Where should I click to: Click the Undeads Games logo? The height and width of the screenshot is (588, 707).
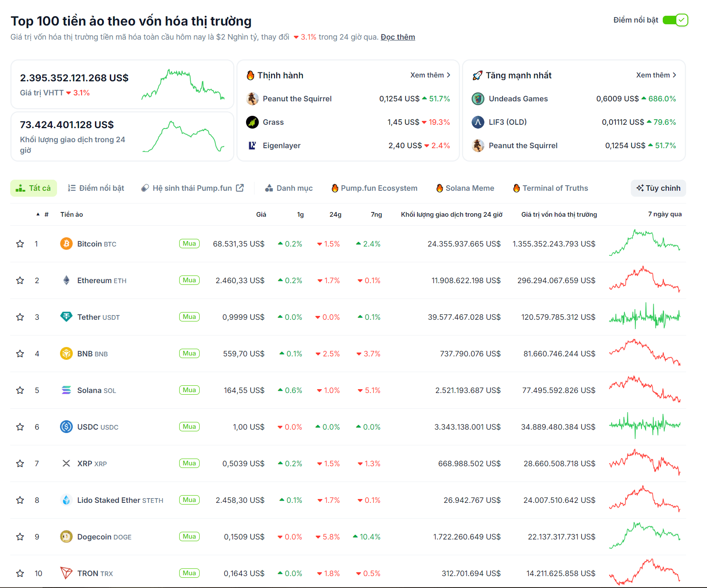(478, 99)
